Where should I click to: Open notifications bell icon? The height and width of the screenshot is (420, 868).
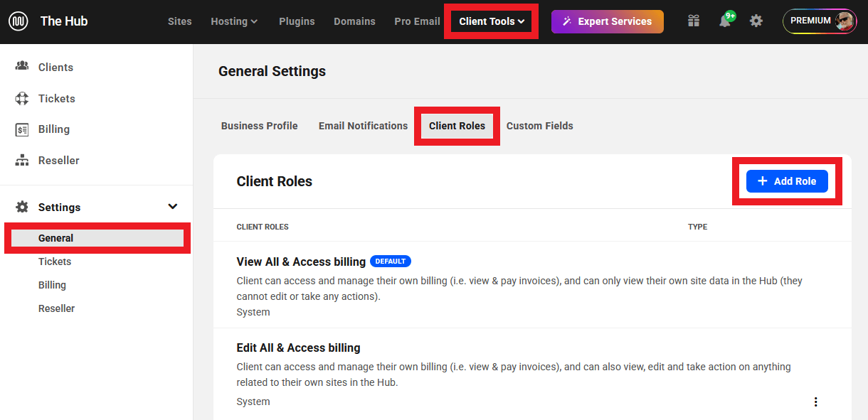click(724, 21)
